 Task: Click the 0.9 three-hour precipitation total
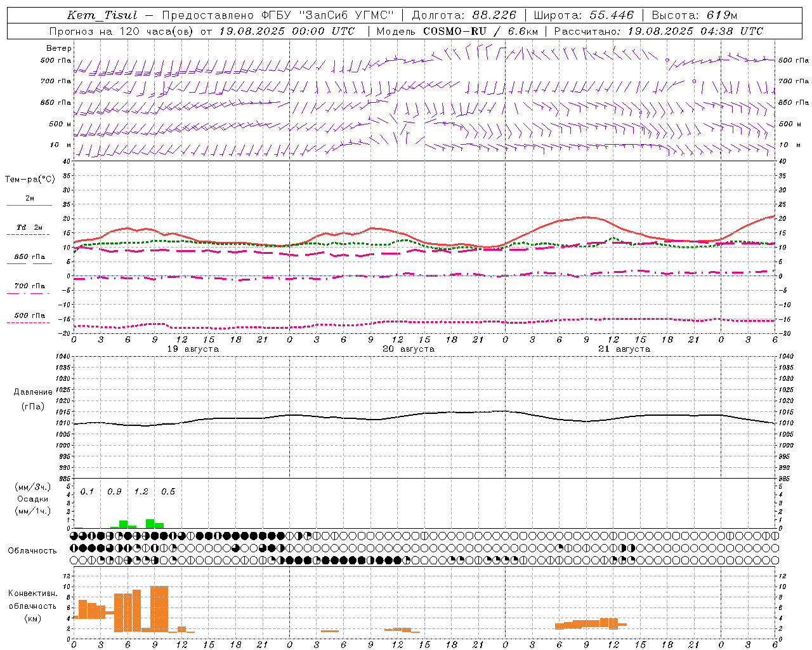pyautogui.click(x=114, y=492)
